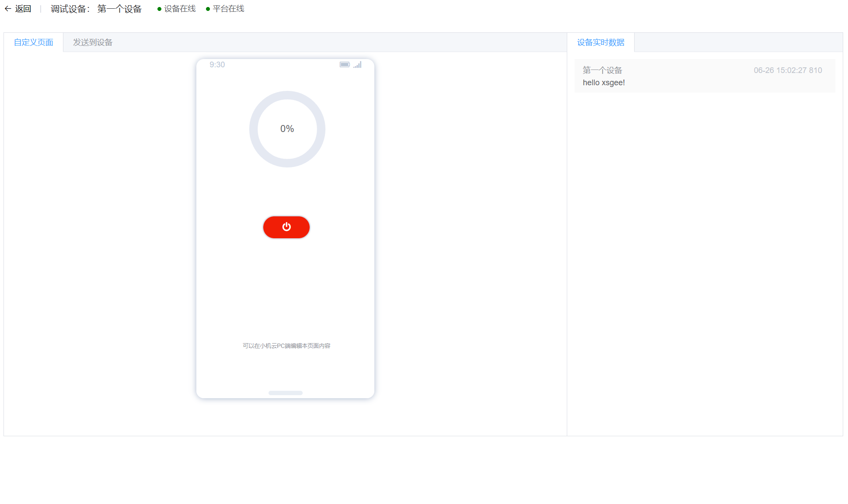Select the 自定义页面 tab

(34, 42)
